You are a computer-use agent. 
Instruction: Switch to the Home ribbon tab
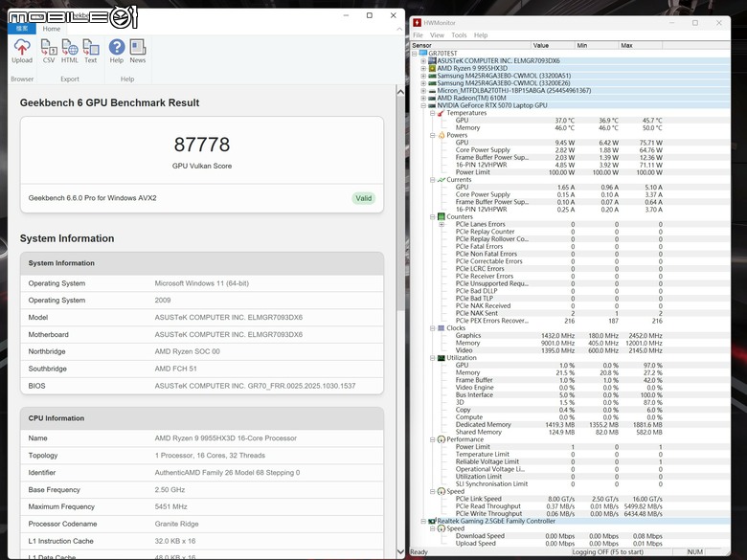point(52,29)
